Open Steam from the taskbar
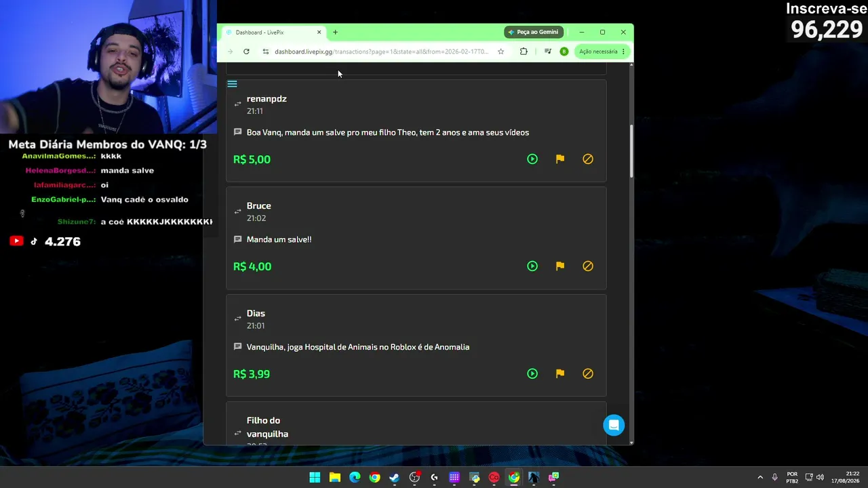This screenshot has width=868, height=488. (x=395, y=477)
